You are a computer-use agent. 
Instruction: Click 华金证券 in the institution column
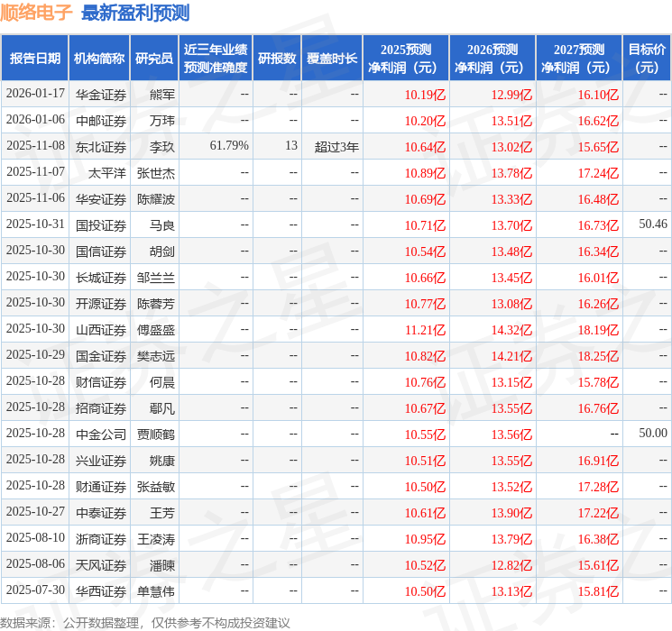click(101, 94)
